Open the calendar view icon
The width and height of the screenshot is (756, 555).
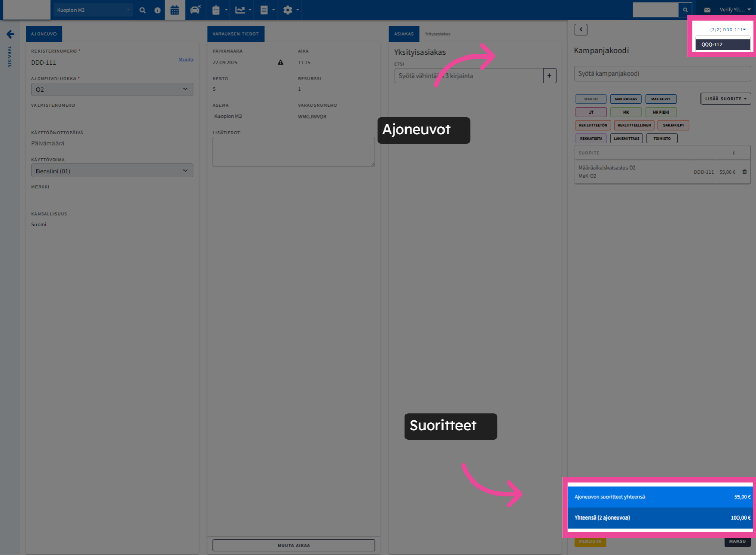(175, 10)
